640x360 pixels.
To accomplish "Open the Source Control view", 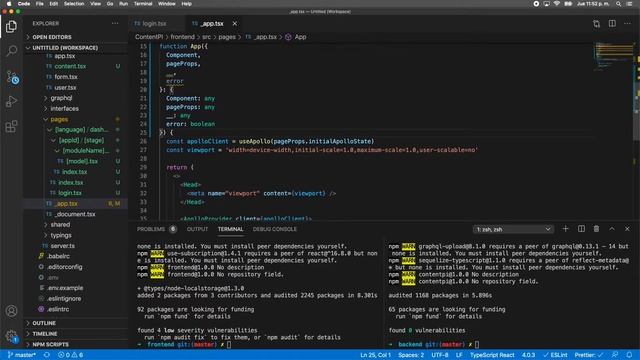I will point(11,77).
